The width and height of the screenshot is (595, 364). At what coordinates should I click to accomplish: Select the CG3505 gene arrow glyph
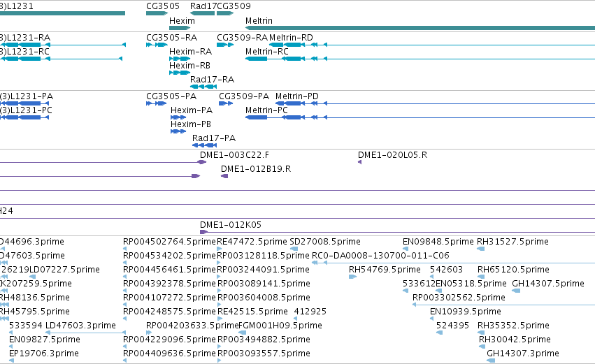coord(157,13)
